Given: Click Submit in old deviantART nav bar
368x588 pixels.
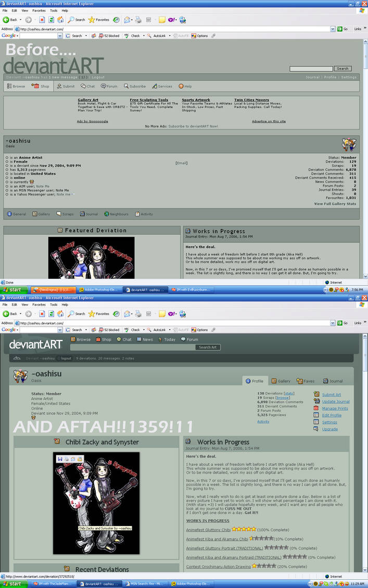Looking at the screenshot, I should click(66, 86).
